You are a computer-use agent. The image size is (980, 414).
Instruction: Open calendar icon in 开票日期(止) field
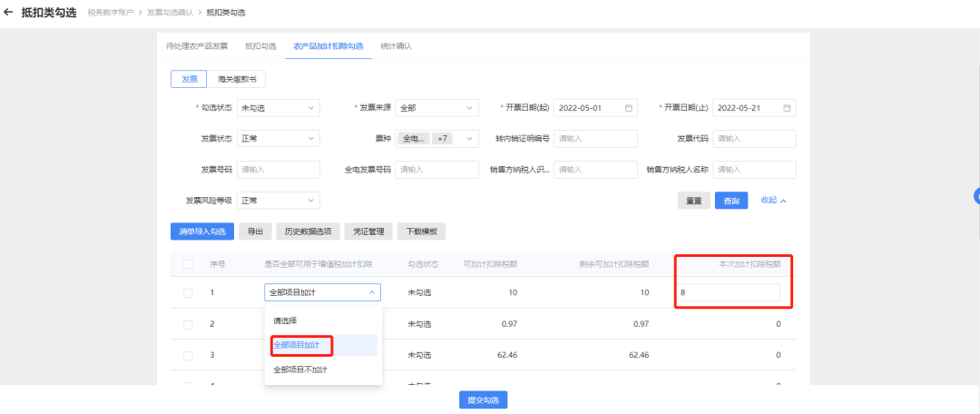tap(787, 107)
